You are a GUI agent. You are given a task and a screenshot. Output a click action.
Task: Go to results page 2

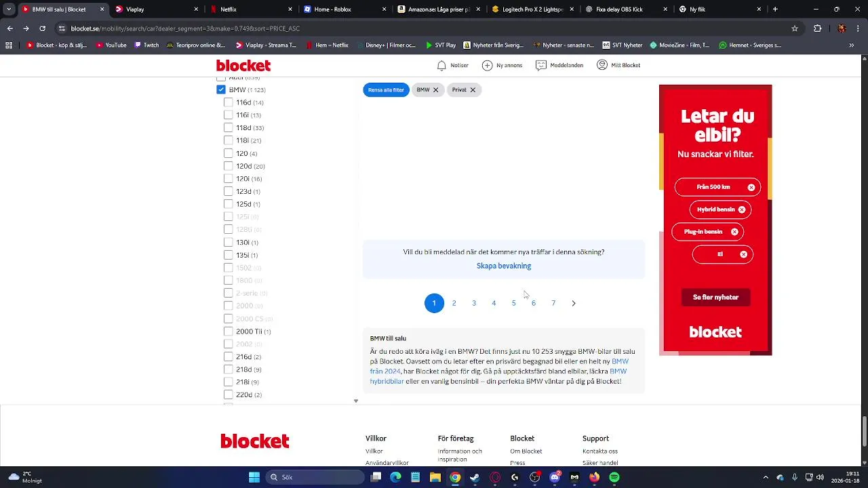454,303
